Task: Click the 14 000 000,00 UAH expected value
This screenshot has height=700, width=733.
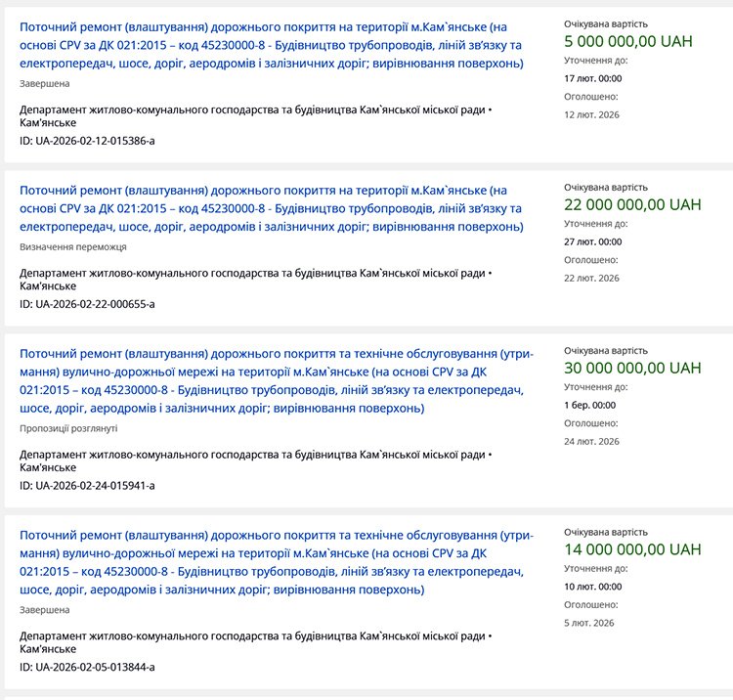Action: coord(632,549)
